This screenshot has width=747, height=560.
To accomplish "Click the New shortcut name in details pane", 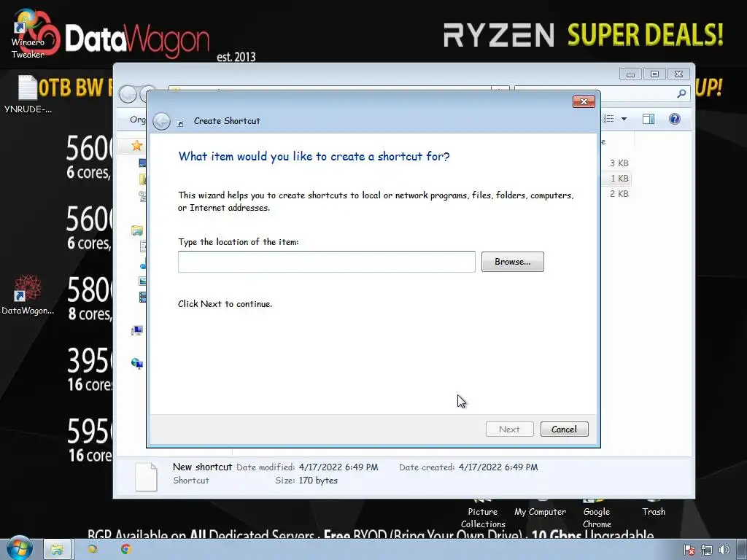I will tap(202, 467).
